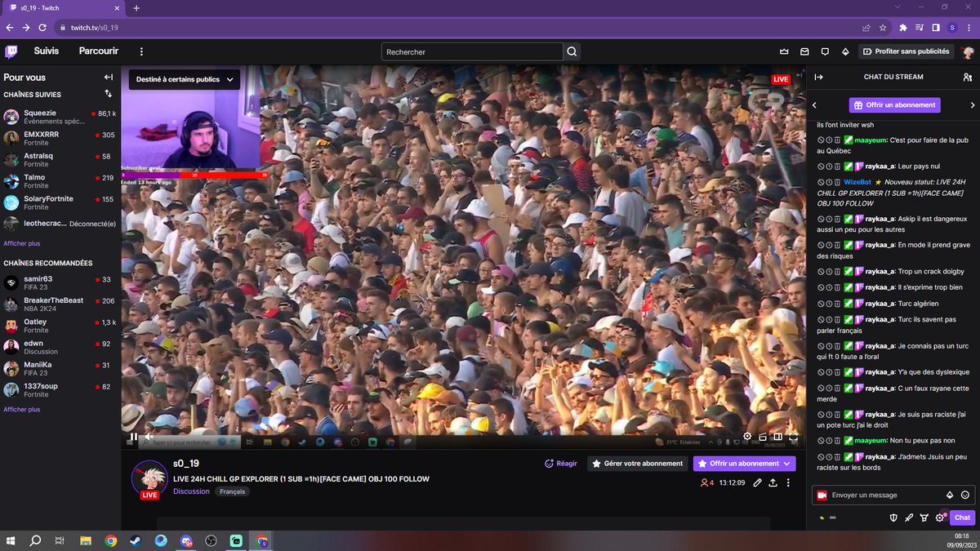
Task: Edit stream info with pencil icon
Action: coord(758,482)
